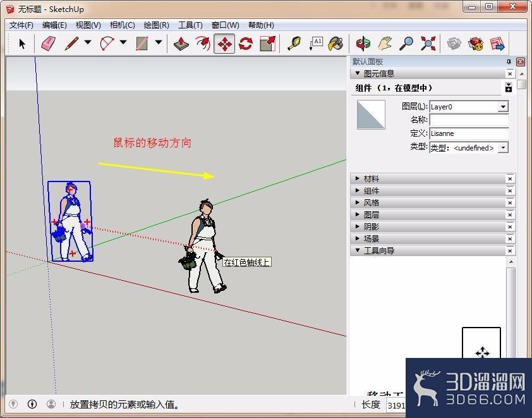Close the 材料 panel
Image resolution: width=532 pixels, height=418 pixels.
tap(510, 178)
